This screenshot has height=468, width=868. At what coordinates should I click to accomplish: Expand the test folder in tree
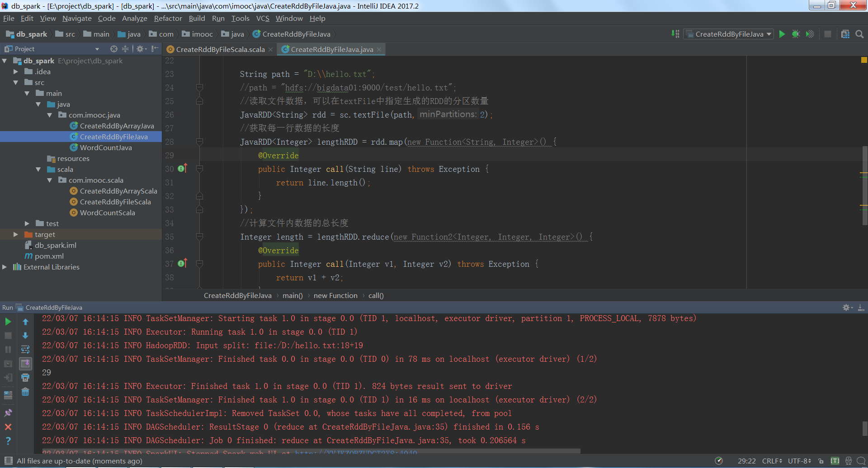coord(27,224)
